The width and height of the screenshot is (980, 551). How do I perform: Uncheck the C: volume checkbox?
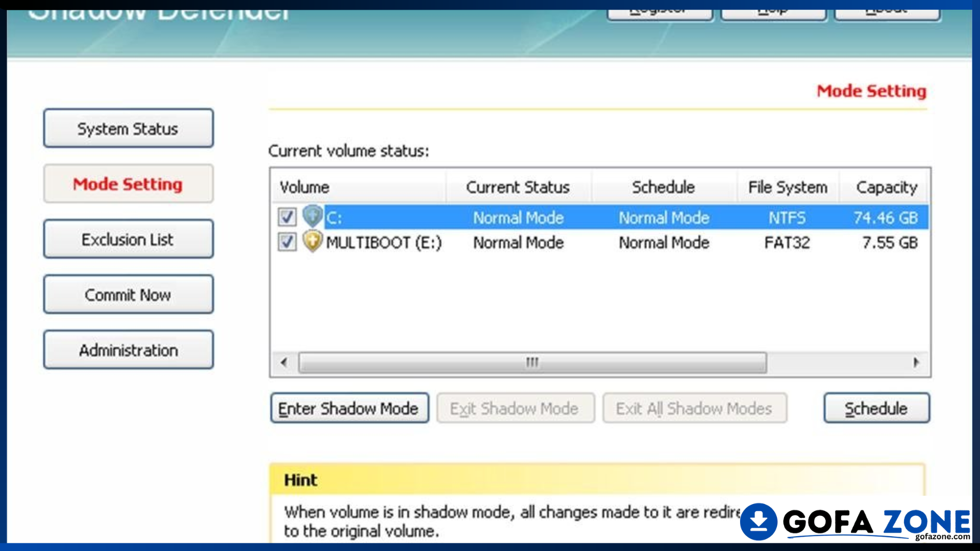tap(287, 217)
